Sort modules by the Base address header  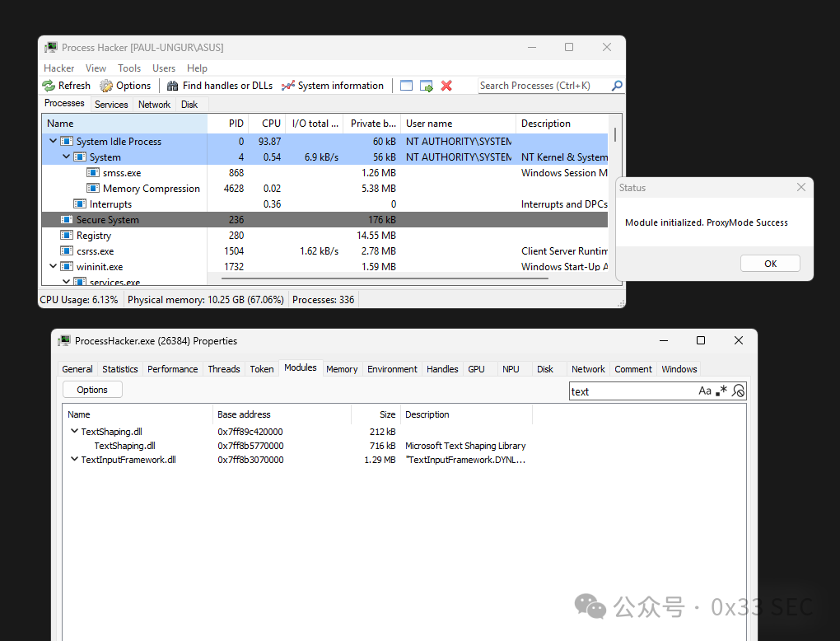pyautogui.click(x=282, y=414)
